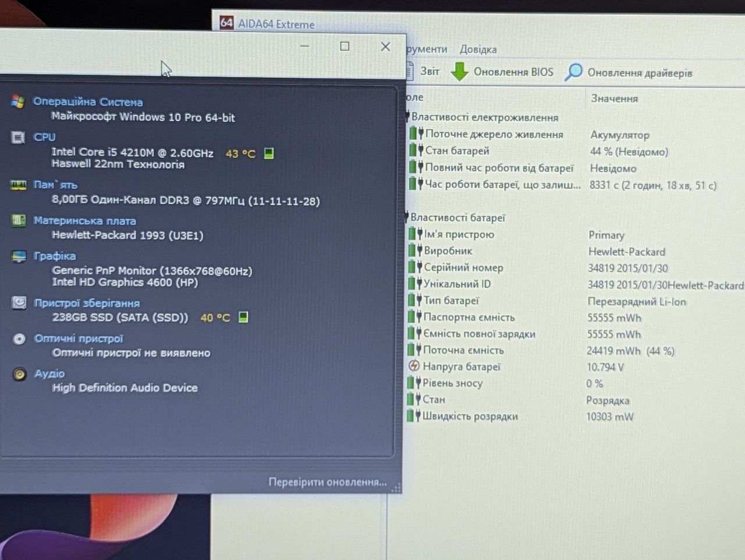The height and width of the screenshot is (560, 745).
Task: Click the 238GB SSD (SATA (SSD)) text
Action: coord(120,318)
